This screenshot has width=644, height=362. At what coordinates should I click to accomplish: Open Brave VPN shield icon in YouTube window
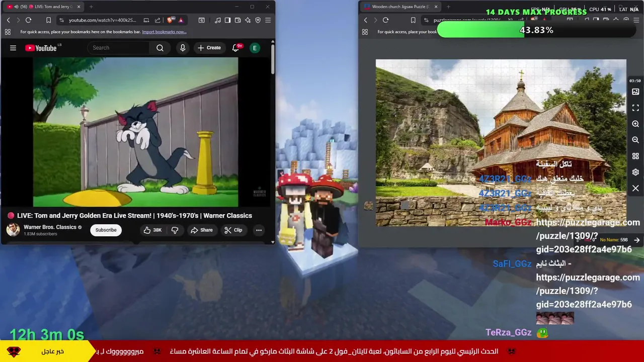click(x=258, y=20)
